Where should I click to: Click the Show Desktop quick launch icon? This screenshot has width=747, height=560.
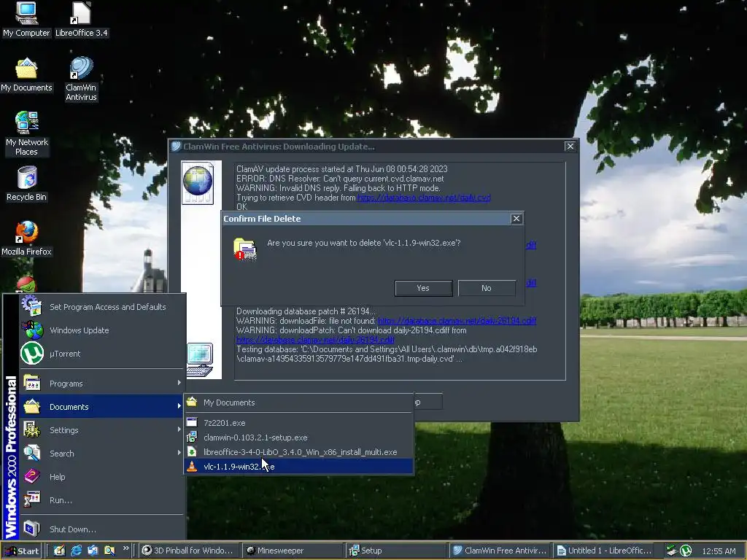click(x=59, y=551)
